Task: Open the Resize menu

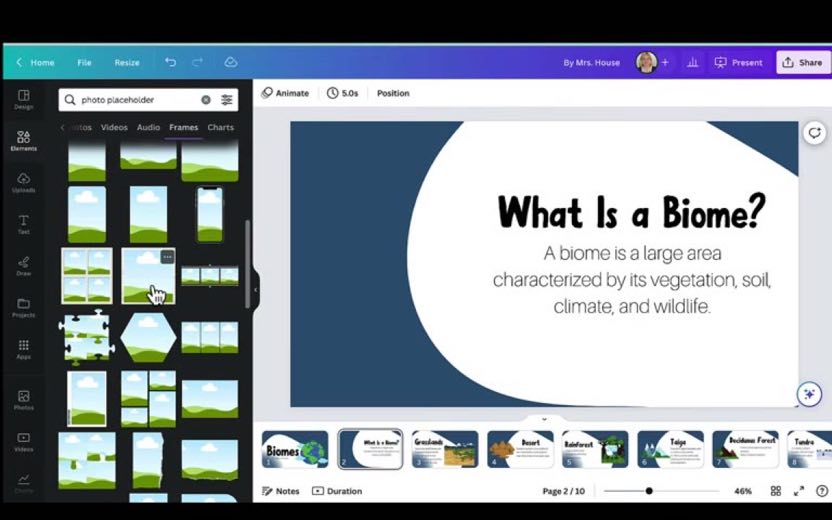Action: tap(127, 62)
